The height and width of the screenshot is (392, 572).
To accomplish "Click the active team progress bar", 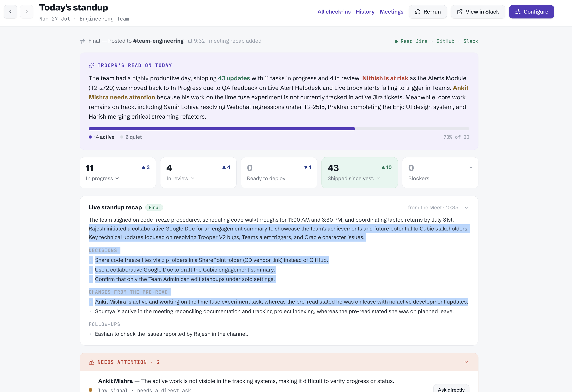I will click(x=279, y=129).
